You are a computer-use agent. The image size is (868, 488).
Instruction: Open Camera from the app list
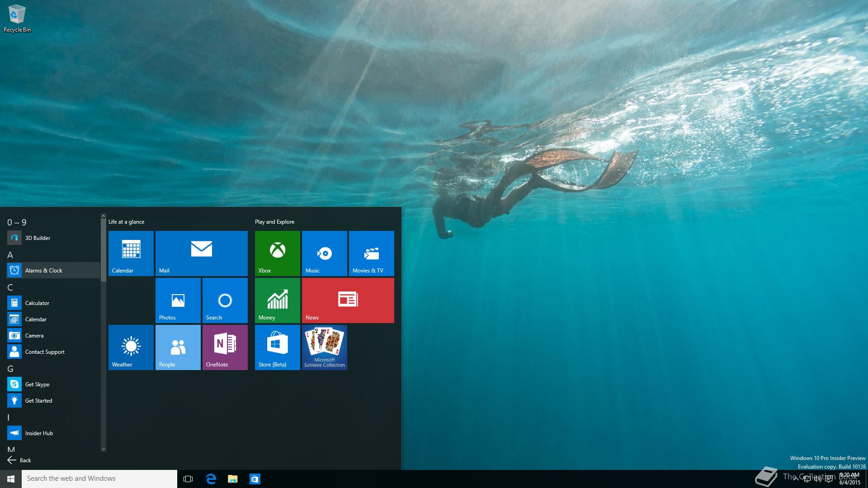click(x=53, y=335)
